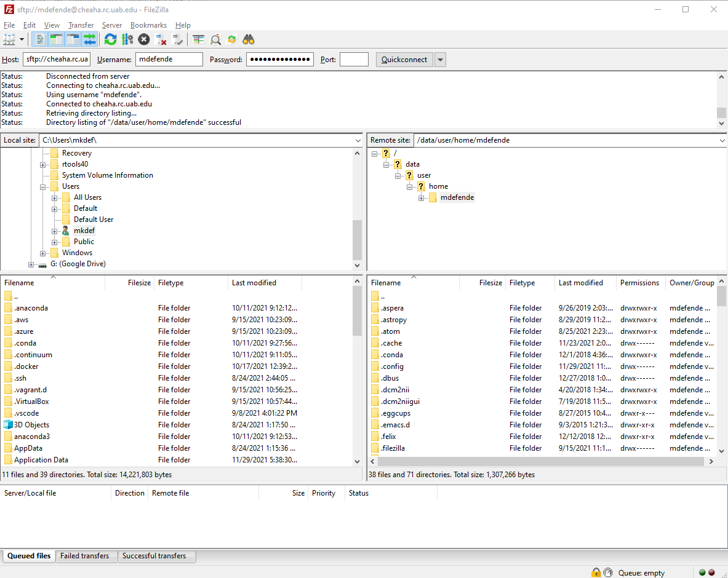
Task: Sort remote files by Permissions column
Action: tap(639, 283)
